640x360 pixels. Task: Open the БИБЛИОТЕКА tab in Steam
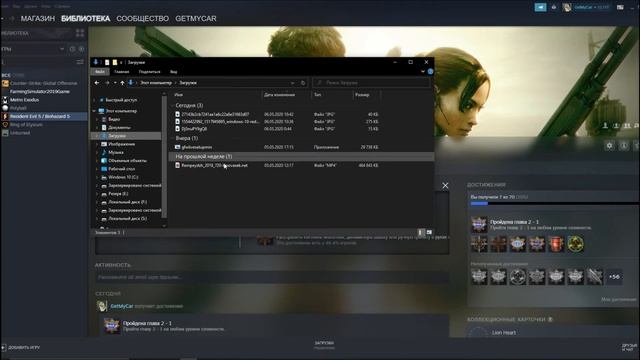pyautogui.click(x=85, y=19)
